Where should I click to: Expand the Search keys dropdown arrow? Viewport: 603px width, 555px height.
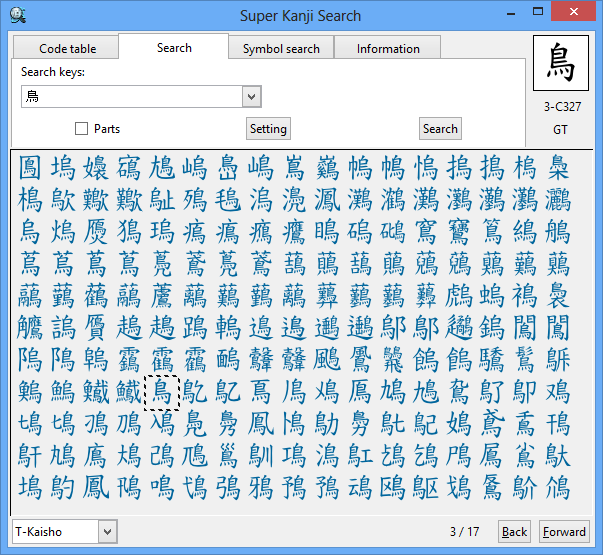[251, 97]
